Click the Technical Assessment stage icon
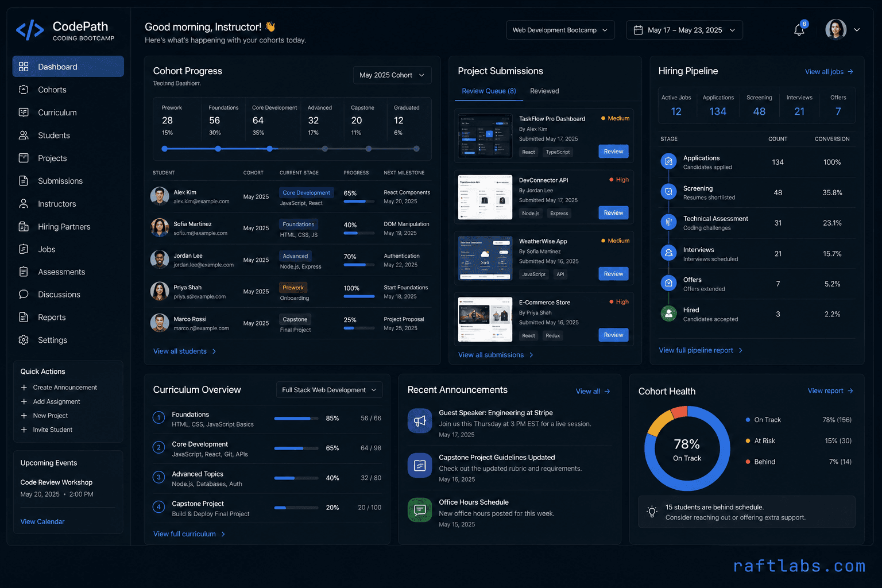This screenshot has width=882, height=588. point(668,222)
